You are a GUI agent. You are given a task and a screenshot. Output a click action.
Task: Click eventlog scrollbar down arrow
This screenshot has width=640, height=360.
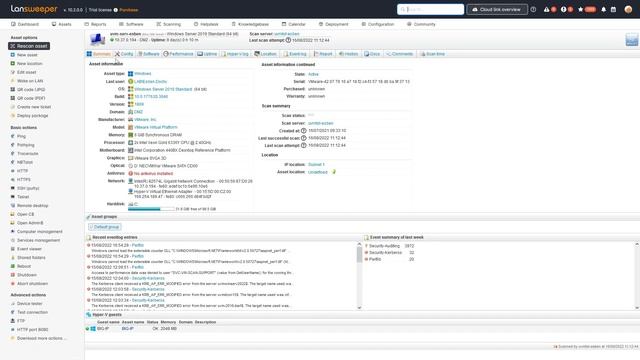pyautogui.click(x=359, y=308)
